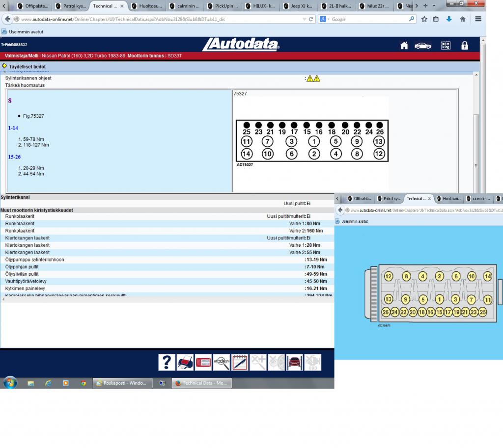
Task: Click the Firefox bookmark star icon
Action: pyautogui.click(x=424, y=19)
